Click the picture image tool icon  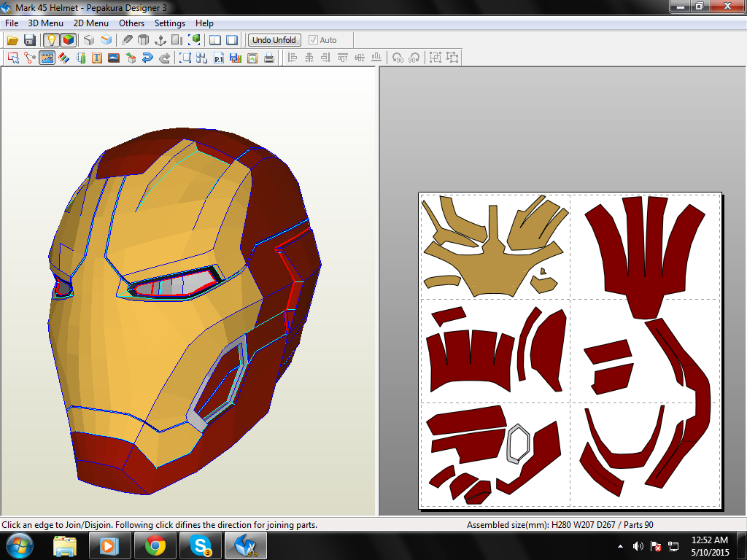click(113, 58)
